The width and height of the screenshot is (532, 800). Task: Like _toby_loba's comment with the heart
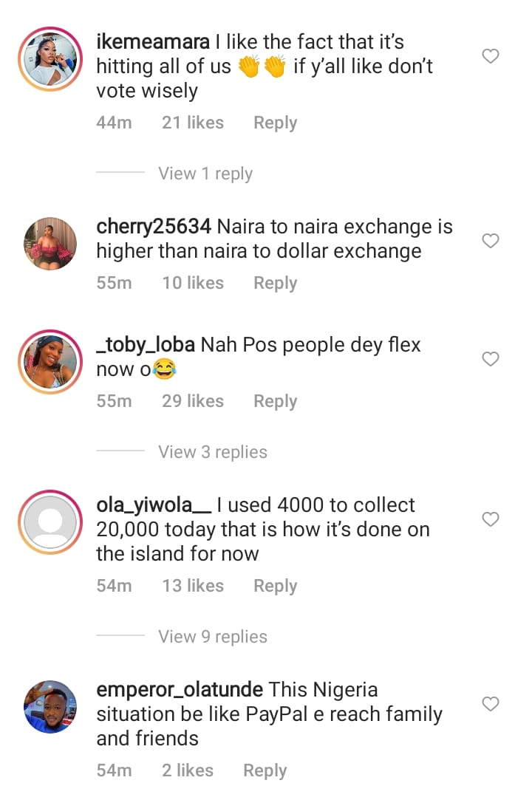pyautogui.click(x=491, y=359)
